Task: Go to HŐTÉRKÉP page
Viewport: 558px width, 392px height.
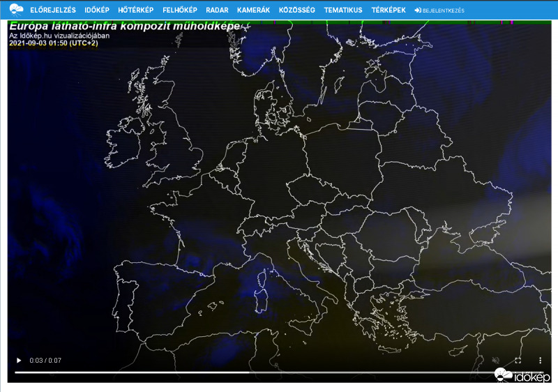Action: tap(136, 10)
